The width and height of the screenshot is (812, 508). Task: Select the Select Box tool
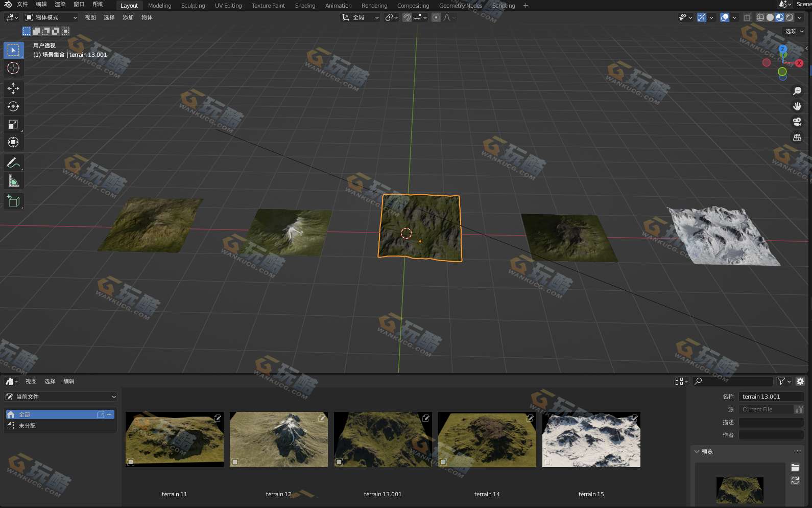13,50
